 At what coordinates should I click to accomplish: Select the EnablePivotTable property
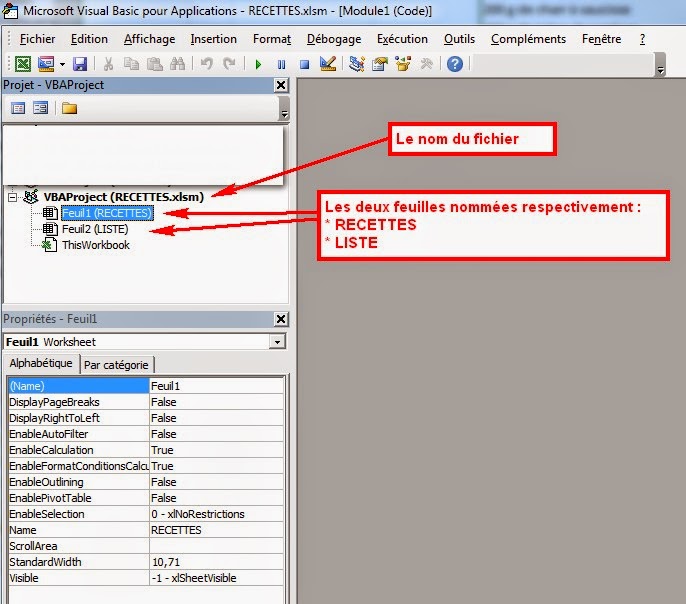pos(79,498)
